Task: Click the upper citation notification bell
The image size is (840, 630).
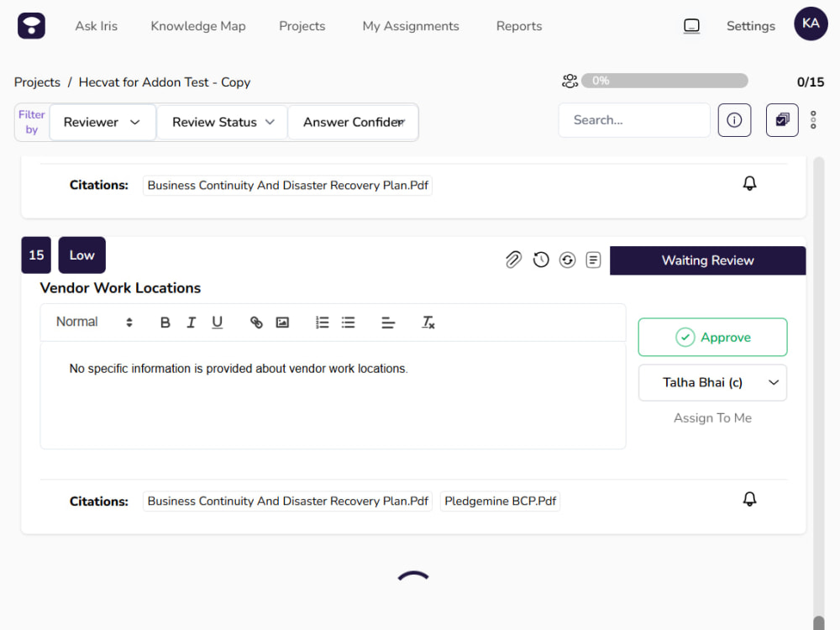Action: point(749,184)
